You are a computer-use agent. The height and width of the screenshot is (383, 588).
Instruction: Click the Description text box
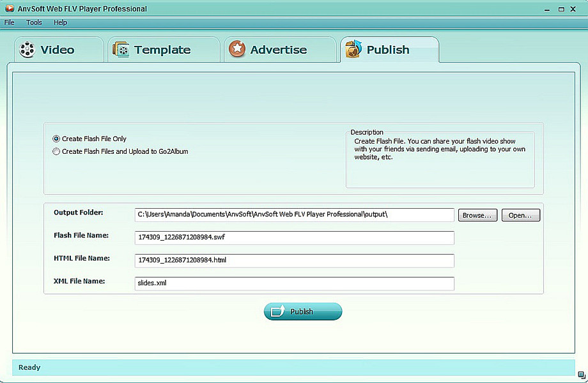pos(440,160)
